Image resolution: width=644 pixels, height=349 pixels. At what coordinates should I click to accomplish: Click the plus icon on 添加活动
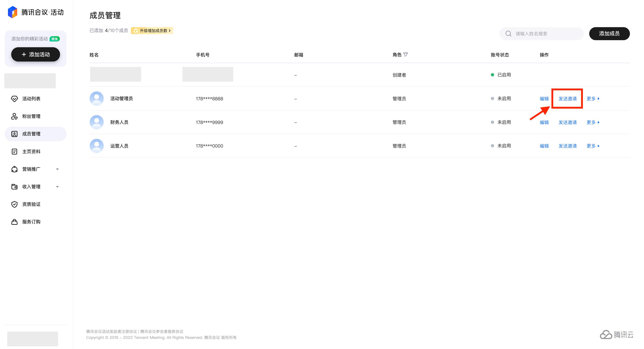coord(24,54)
